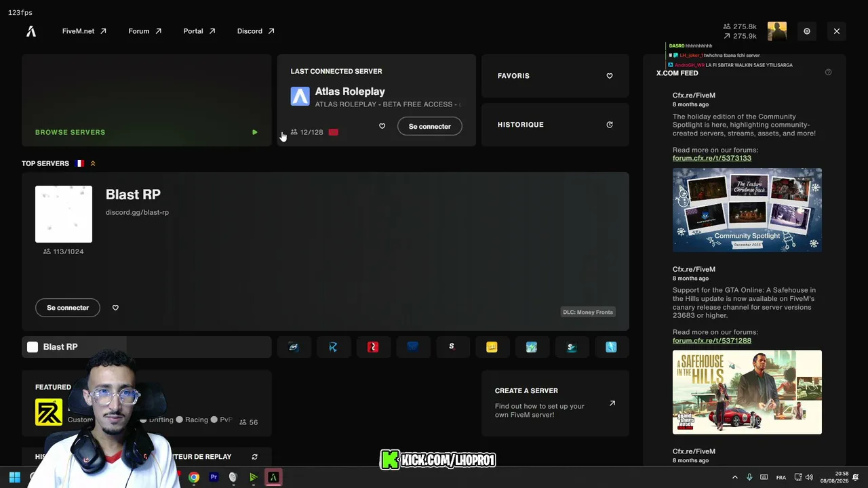Select the Blast RP tab in server carousel
The image size is (868, 488).
pos(146,347)
